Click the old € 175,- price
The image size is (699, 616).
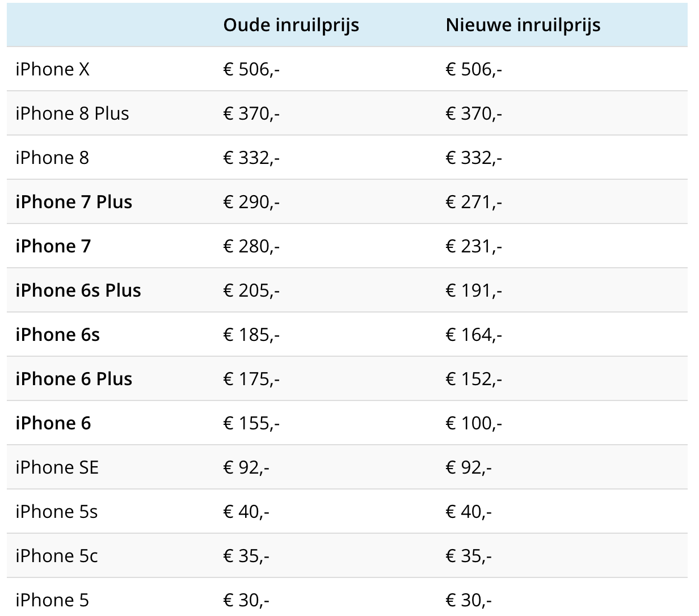pyautogui.click(x=251, y=379)
